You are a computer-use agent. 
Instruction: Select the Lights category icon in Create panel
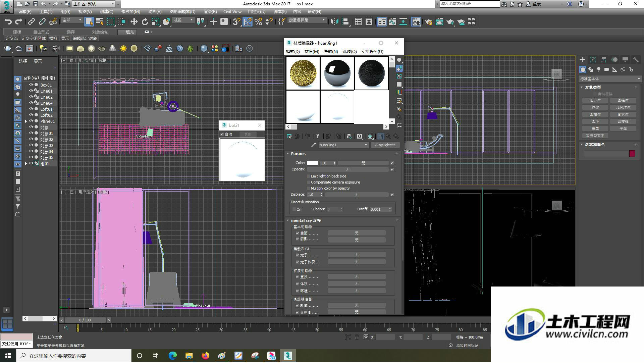pyautogui.click(x=599, y=69)
